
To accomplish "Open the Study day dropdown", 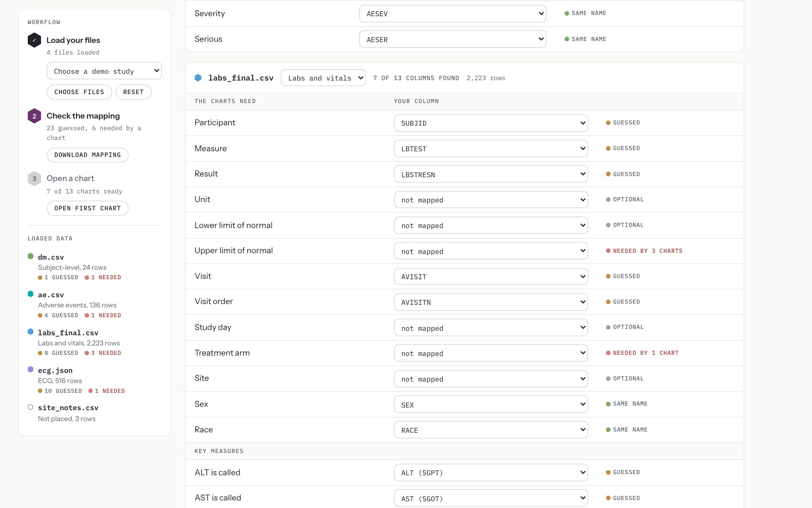I will (x=491, y=328).
